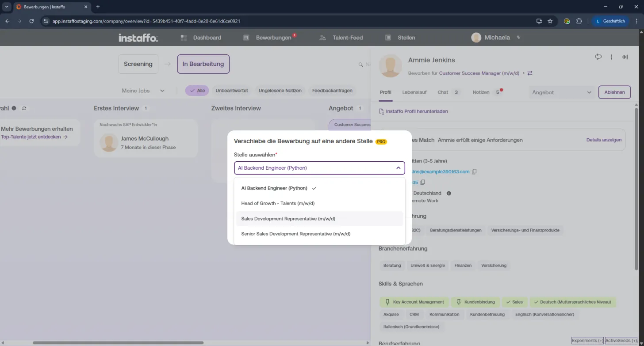Copy the candidate's email address with the copy icon

[474, 171]
